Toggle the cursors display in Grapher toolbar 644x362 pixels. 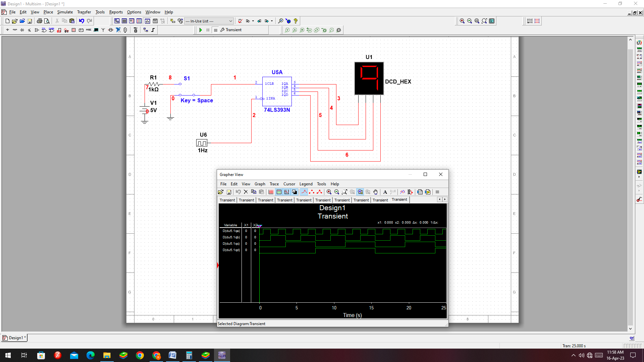pos(286,192)
